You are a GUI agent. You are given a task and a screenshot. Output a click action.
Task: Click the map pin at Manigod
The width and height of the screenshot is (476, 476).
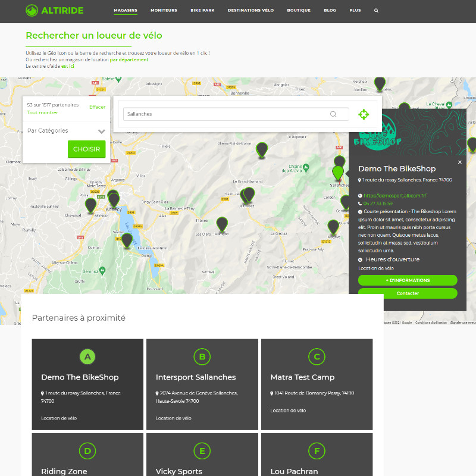[x=222, y=224]
